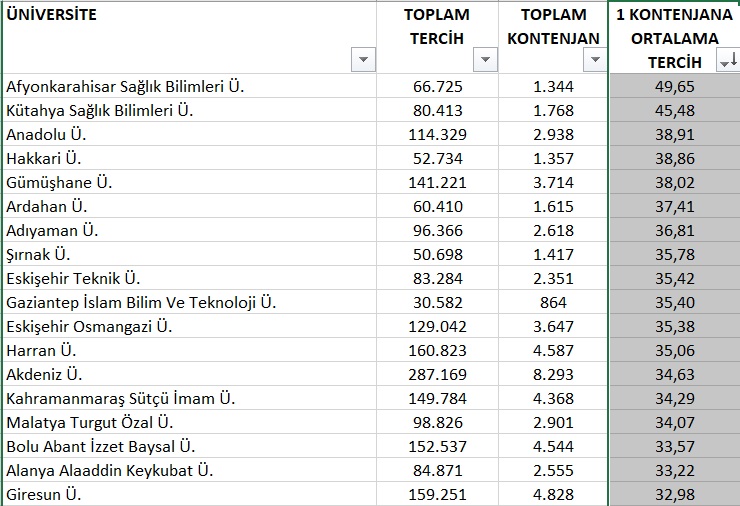Select the Afyonkarahisar Sağlık Bilimleri Ü. cell
Image resolution: width=740 pixels, height=506 pixels.
[x=190, y=87]
